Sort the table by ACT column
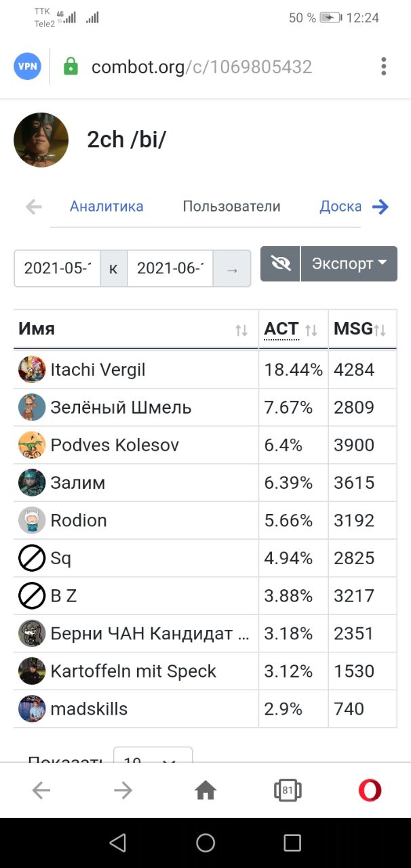The image size is (411, 868). [x=293, y=330]
